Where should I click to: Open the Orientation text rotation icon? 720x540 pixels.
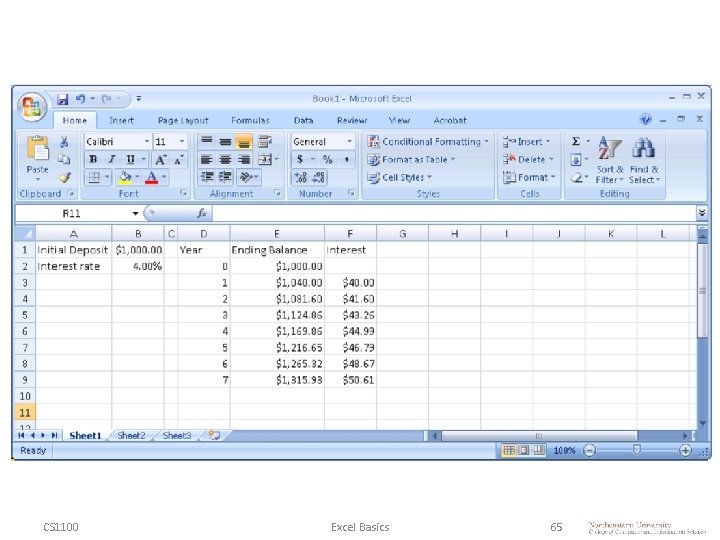coord(247,177)
